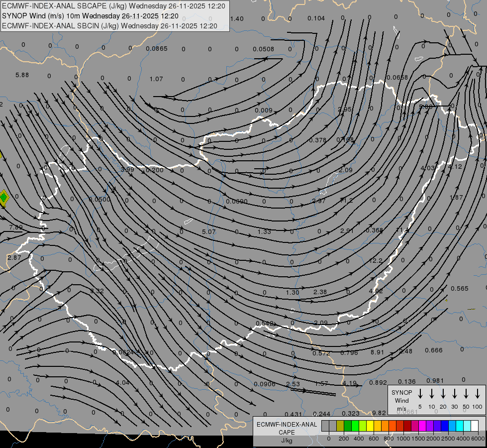Click the 4.04 CAPE value
Image resolution: width=487 pixels, height=448 pixels.
pyautogui.click(x=122, y=382)
